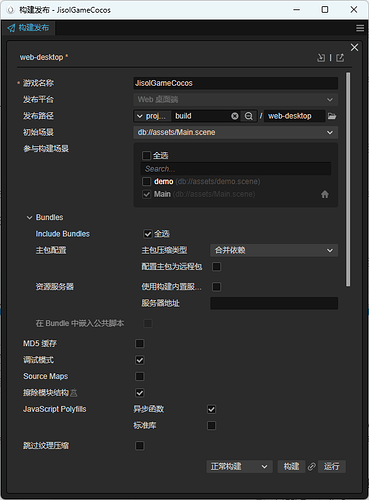The image size is (369, 500).
Task: Clear the build path field
Action: (235, 116)
